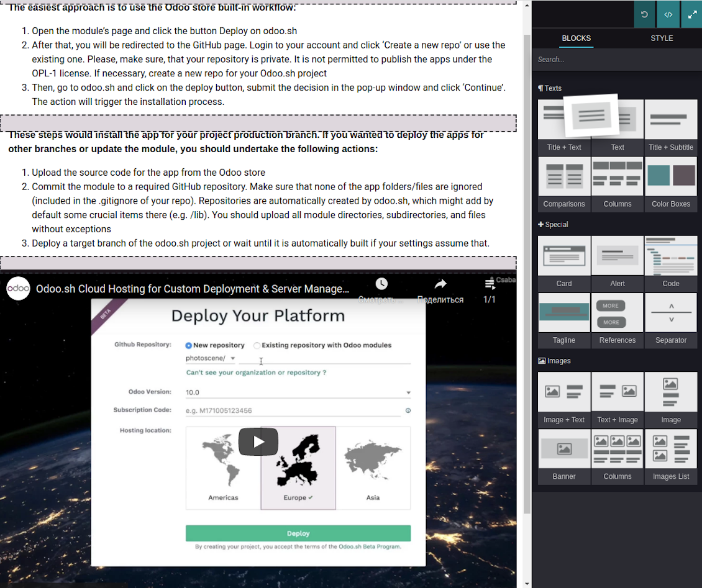Select Asia hosting location
The image size is (702, 588).
(373, 468)
